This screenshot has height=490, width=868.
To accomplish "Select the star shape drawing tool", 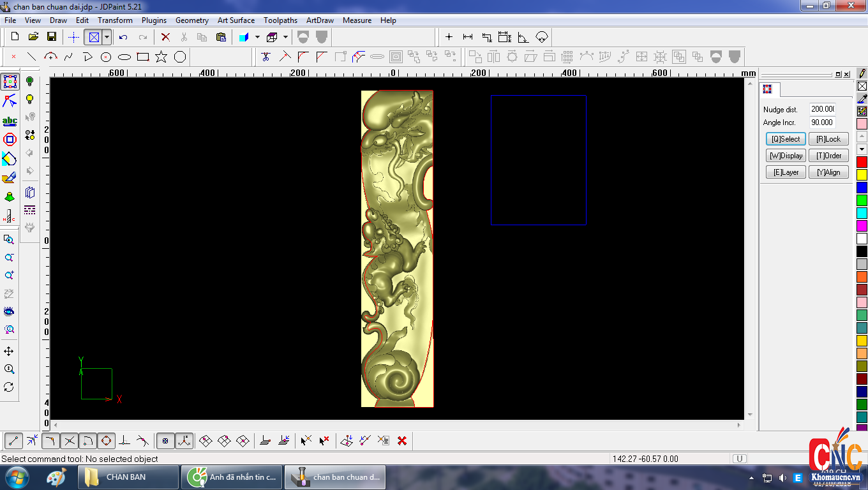I will [161, 57].
